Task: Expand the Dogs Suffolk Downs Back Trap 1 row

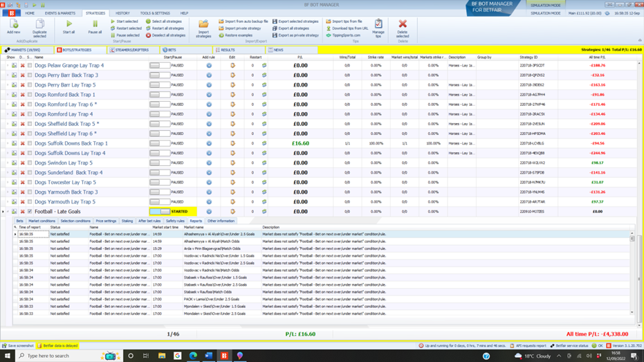Action: click(x=8, y=143)
